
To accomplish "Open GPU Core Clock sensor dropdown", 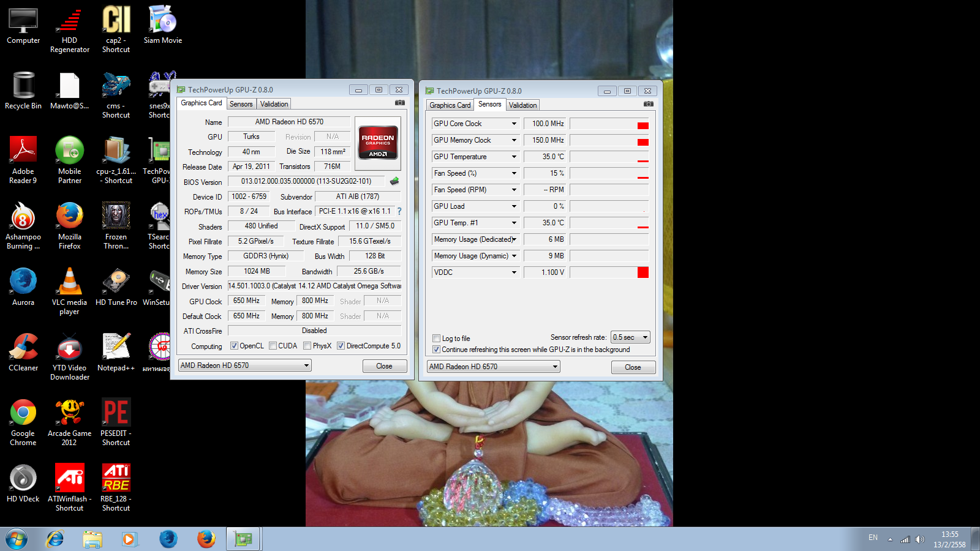I will point(514,124).
